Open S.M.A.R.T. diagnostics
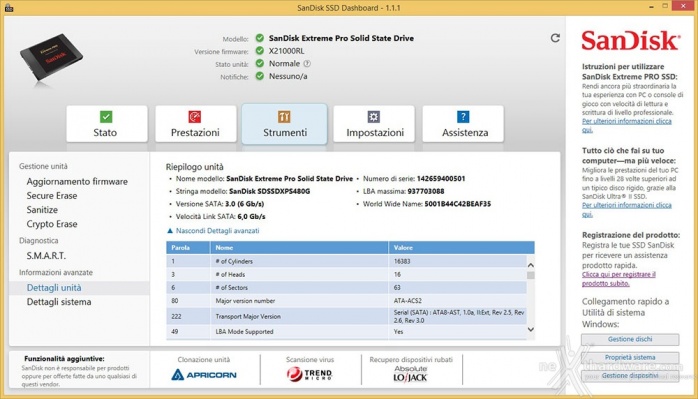The image size is (698, 399). point(46,256)
